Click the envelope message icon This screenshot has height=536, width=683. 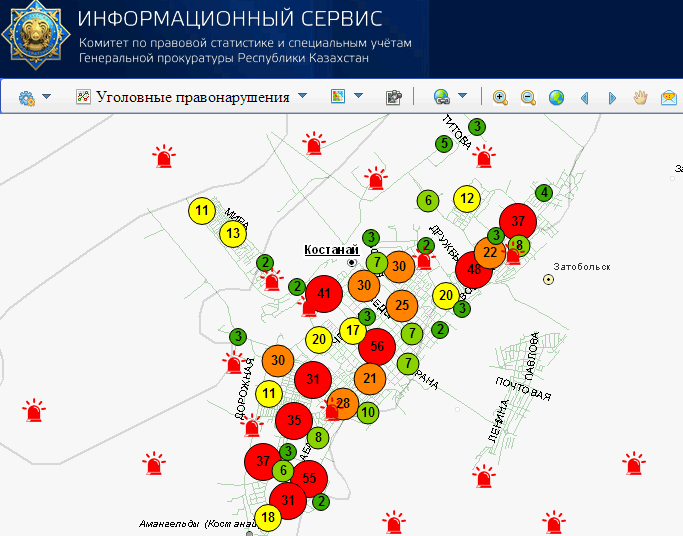669,97
